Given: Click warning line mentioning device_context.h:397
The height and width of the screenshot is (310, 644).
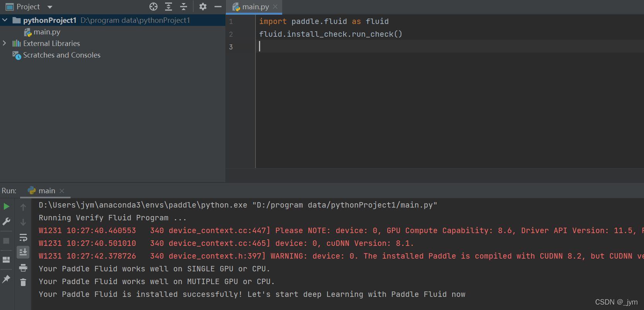Looking at the screenshot, I should (341, 256).
